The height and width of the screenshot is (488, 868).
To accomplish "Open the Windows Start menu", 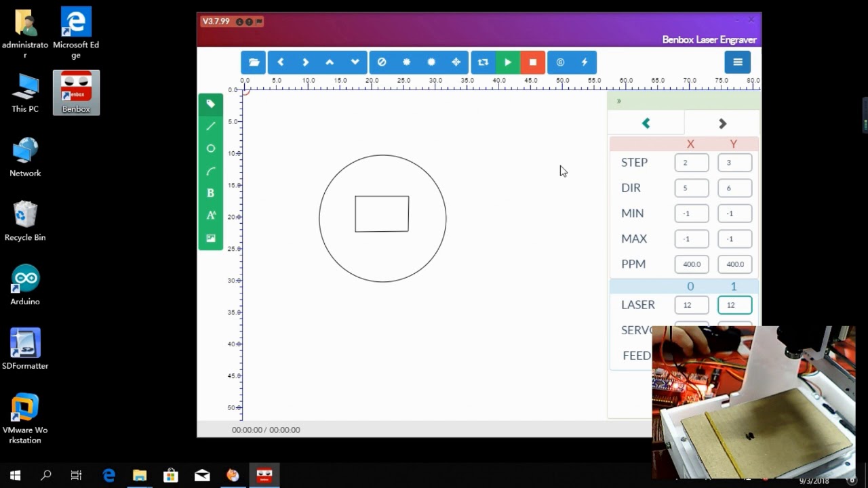I will (x=15, y=476).
